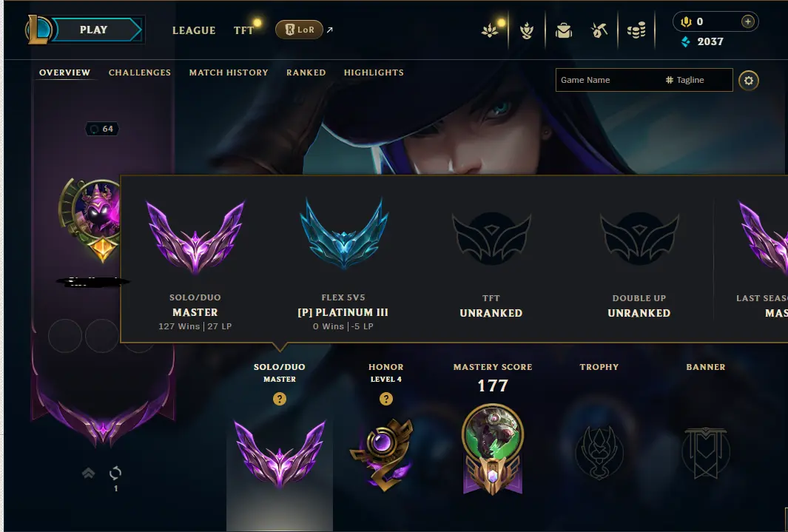Click the add RP plus button
The image size is (788, 532).
coord(748,21)
